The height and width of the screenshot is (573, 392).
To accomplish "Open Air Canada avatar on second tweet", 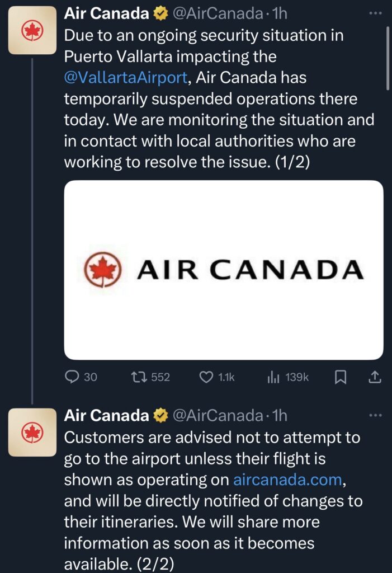I will coord(32,432).
